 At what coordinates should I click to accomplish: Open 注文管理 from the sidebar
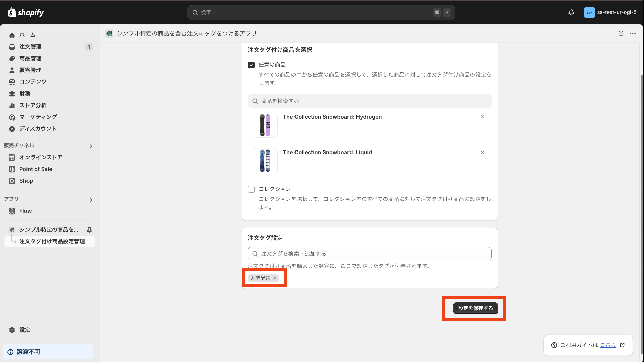pos(30,47)
